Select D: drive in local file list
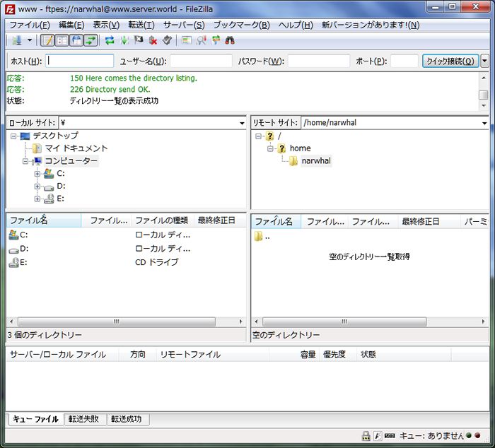 24,249
